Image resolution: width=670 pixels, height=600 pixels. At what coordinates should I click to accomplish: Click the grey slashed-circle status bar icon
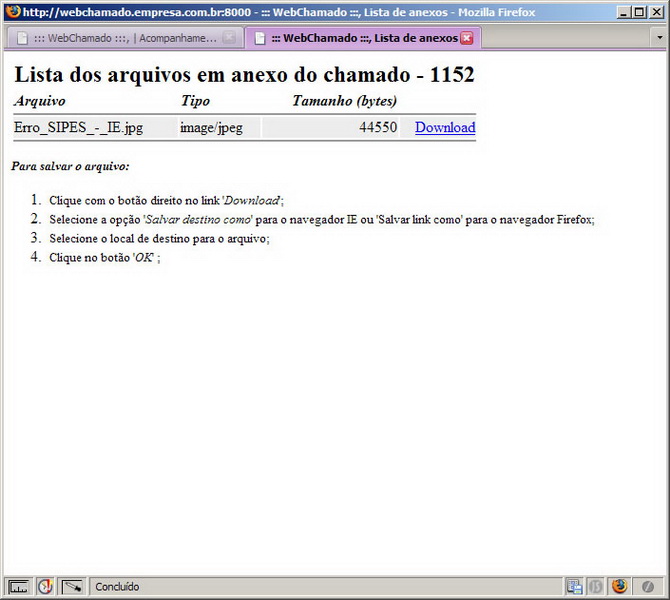[x=648, y=587]
